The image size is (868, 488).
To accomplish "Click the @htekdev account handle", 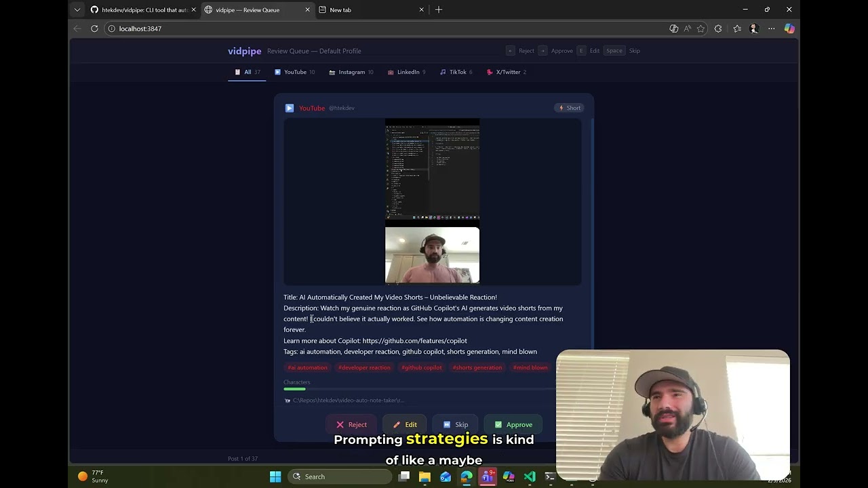I will tap(342, 108).
